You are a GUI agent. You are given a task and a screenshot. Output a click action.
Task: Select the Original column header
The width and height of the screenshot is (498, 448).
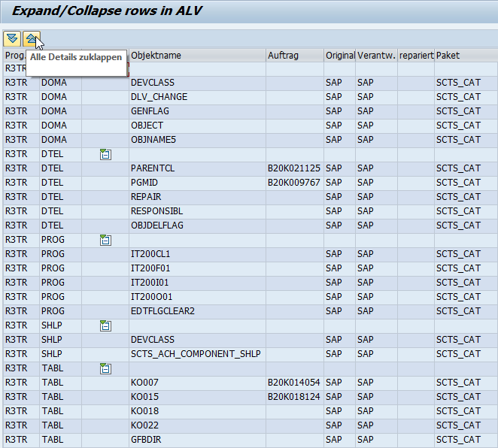[x=340, y=56]
